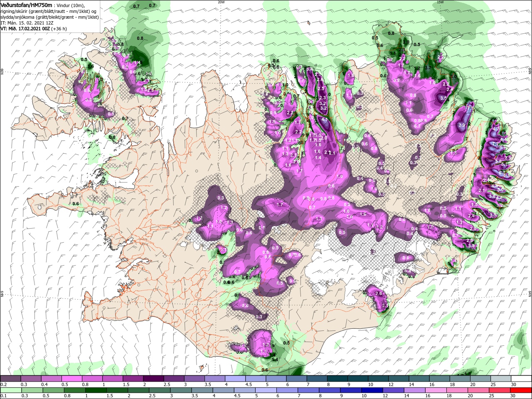This screenshot has width=532, height=399.
Task: Click the '25' label in snow legend
Action: click(493, 384)
